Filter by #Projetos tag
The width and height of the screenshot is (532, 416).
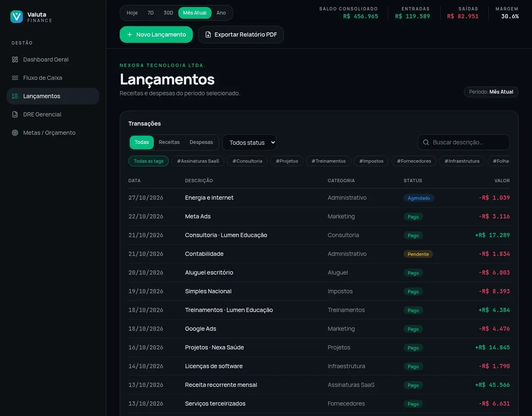pyautogui.click(x=287, y=161)
